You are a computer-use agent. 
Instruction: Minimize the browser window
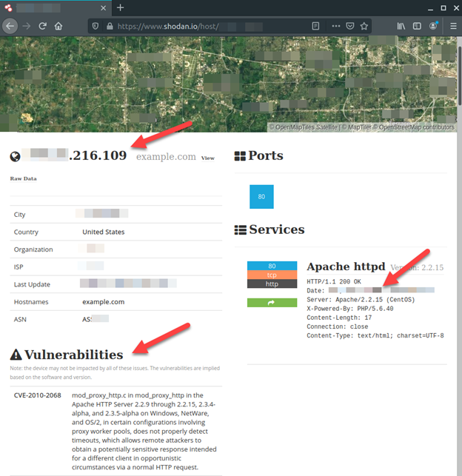click(430, 8)
